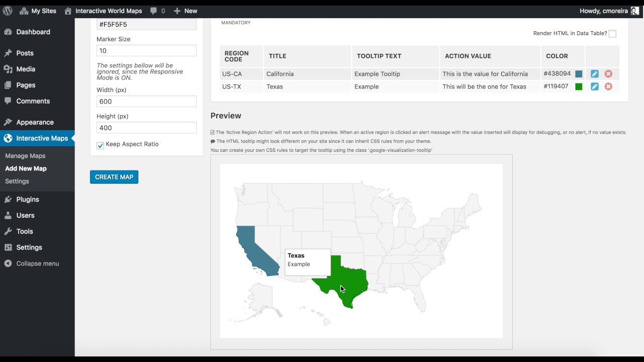Click the user avatar in admin bar
The image size is (644, 362).
coord(635,11)
